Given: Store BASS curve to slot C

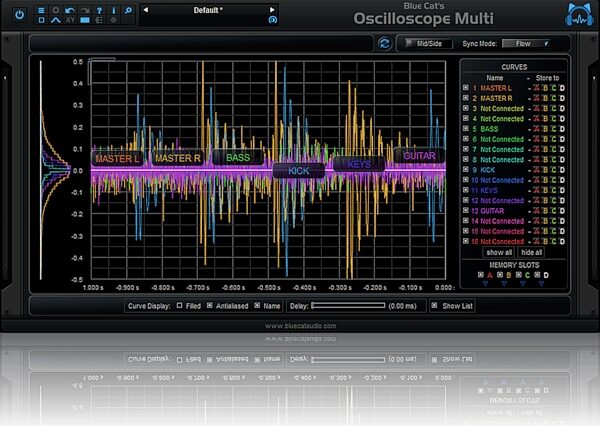Looking at the screenshot, I should [x=554, y=129].
